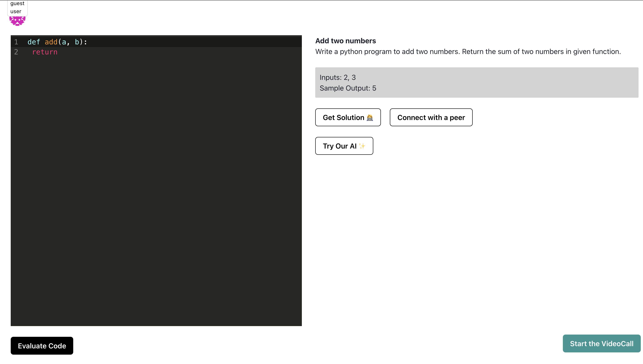The image size is (643, 364).
Task: Click the problem description paragraph
Action: 468,52
